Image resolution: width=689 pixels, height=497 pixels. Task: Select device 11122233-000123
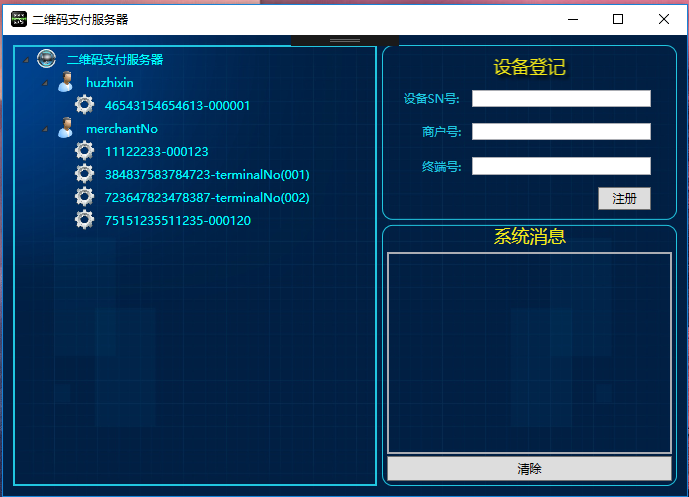[156, 152]
